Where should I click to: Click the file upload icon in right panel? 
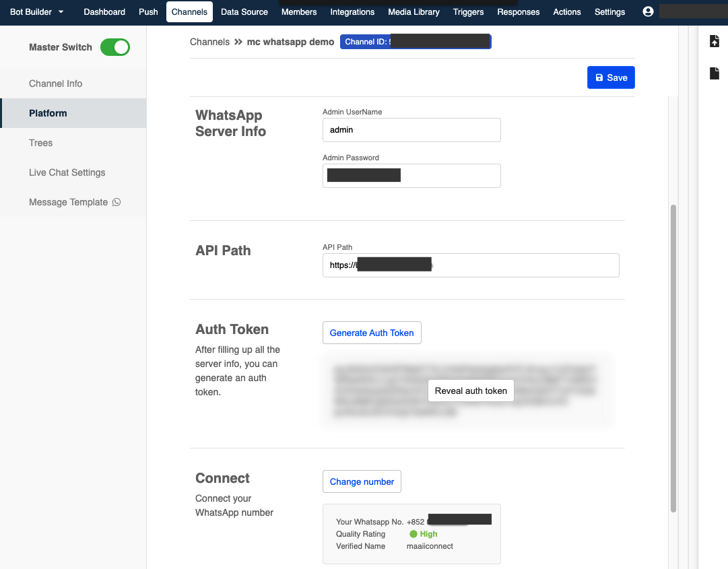(x=715, y=41)
